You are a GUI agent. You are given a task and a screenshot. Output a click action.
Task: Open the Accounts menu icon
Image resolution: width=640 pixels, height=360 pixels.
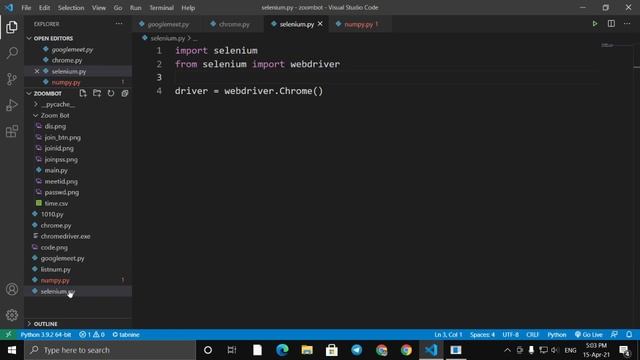click(x=12, y=289)
